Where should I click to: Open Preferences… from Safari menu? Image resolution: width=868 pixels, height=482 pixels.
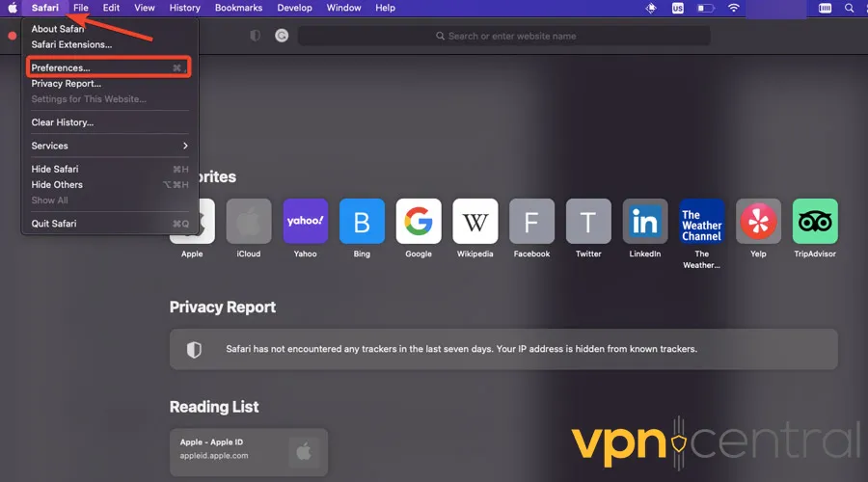coord(108,67)
